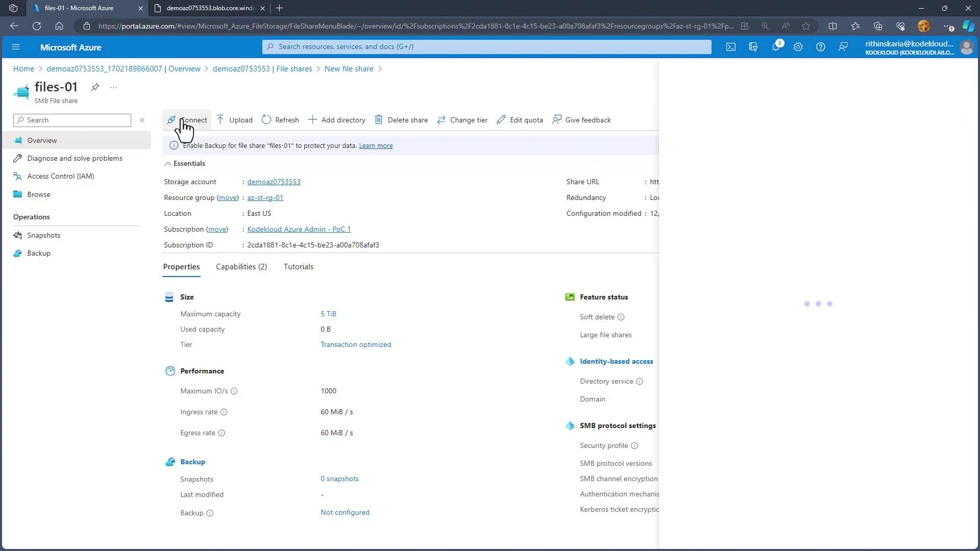Screen dimensions: 980x551
Task: Pin the files-01 file share to dashboard
Action: pyautogui.click(x=95, y=87)
